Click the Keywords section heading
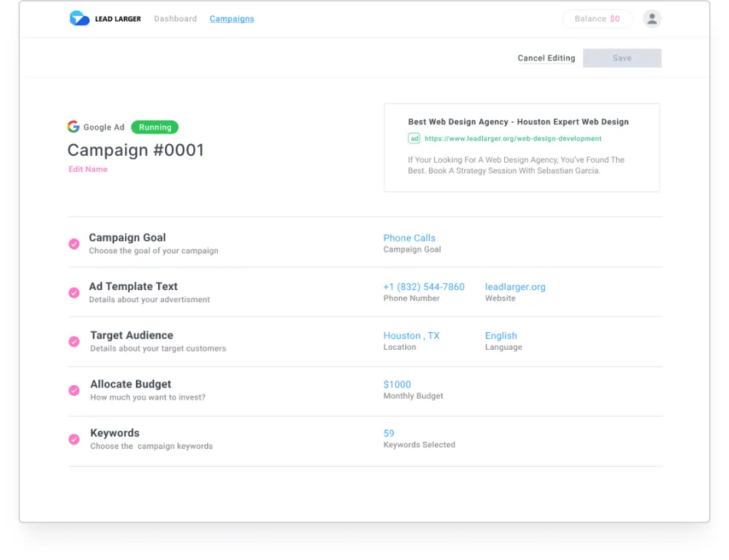This screenshot has height=560, width=729. 115,433
